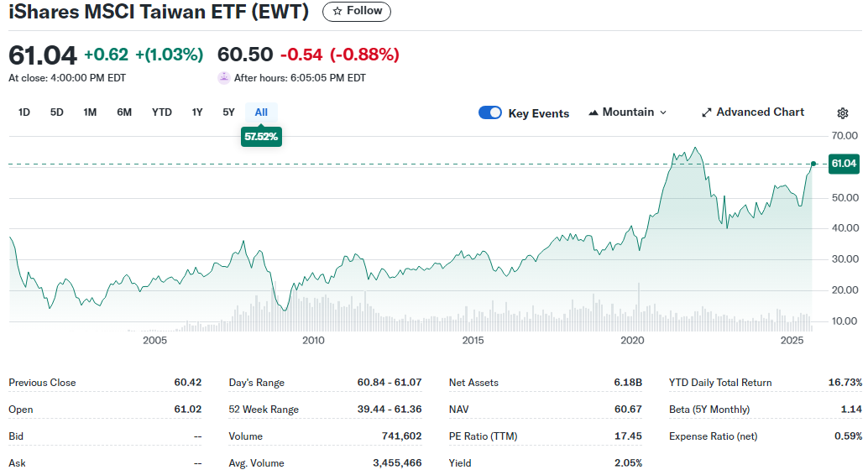
Task: Click Avg. Volume value 3,455,466
Action: (397, 462)
